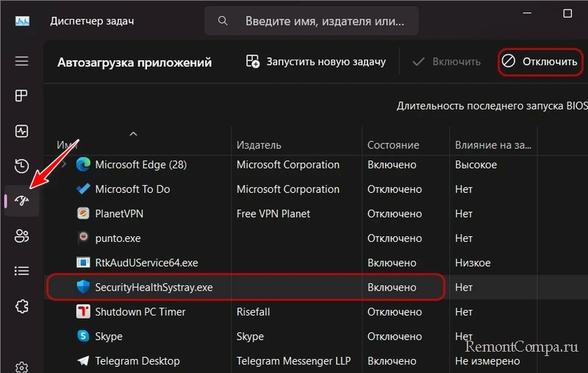
Task: Select the Telegram Desktop row name
Action: [137, 360]
